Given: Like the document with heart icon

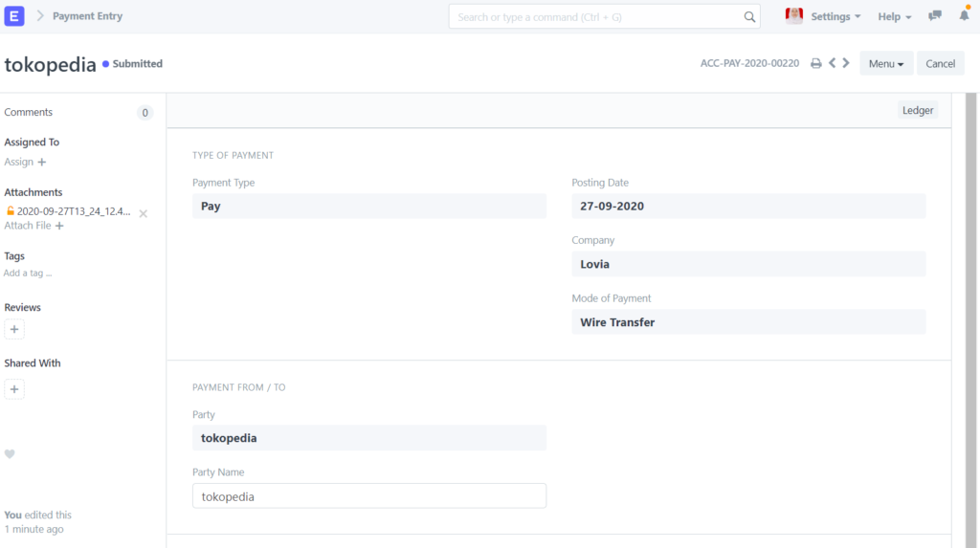Looking at the screenshot, I should (x=10, y=454).
